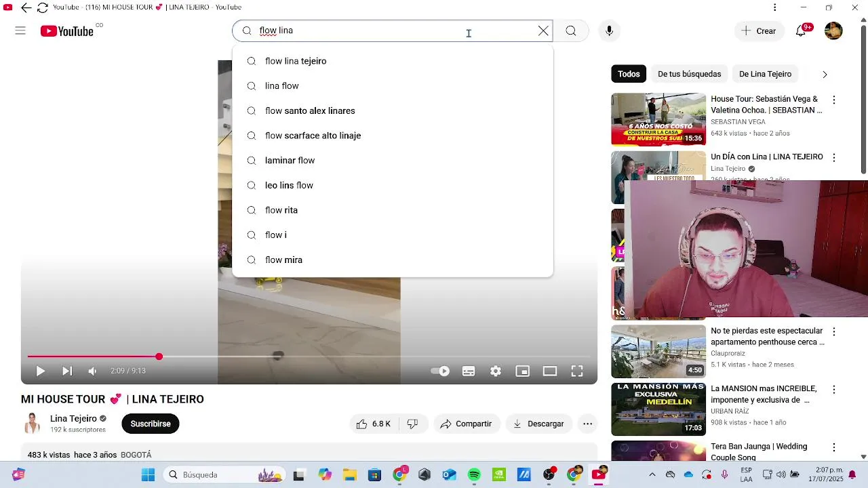The image size is (868, 488).
Task: Open Outlook from the taskbar
Action: click(449, 474)
